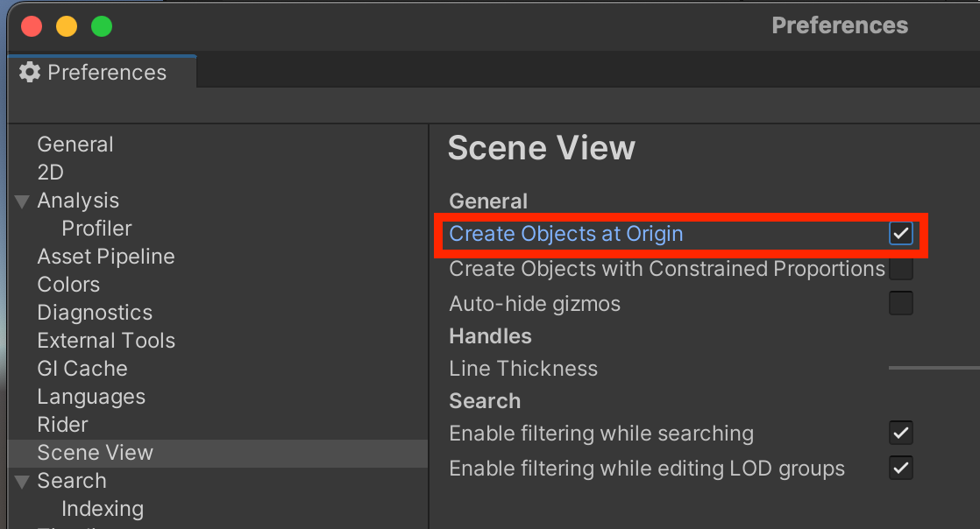Select External Tools settings

tap(105, 340)
